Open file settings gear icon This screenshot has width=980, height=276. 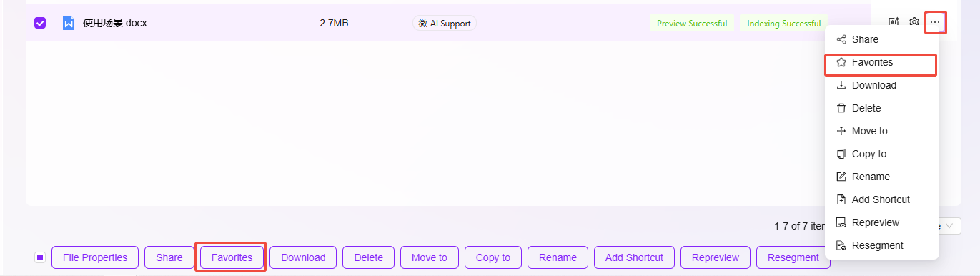pos(914,23)
